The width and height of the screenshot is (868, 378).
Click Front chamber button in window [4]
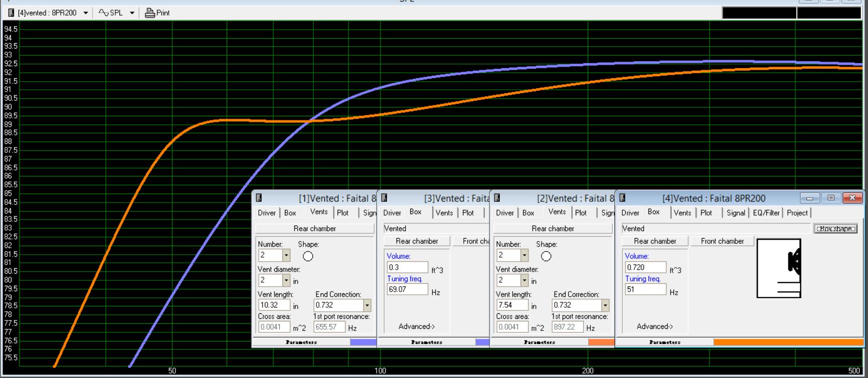722,241
